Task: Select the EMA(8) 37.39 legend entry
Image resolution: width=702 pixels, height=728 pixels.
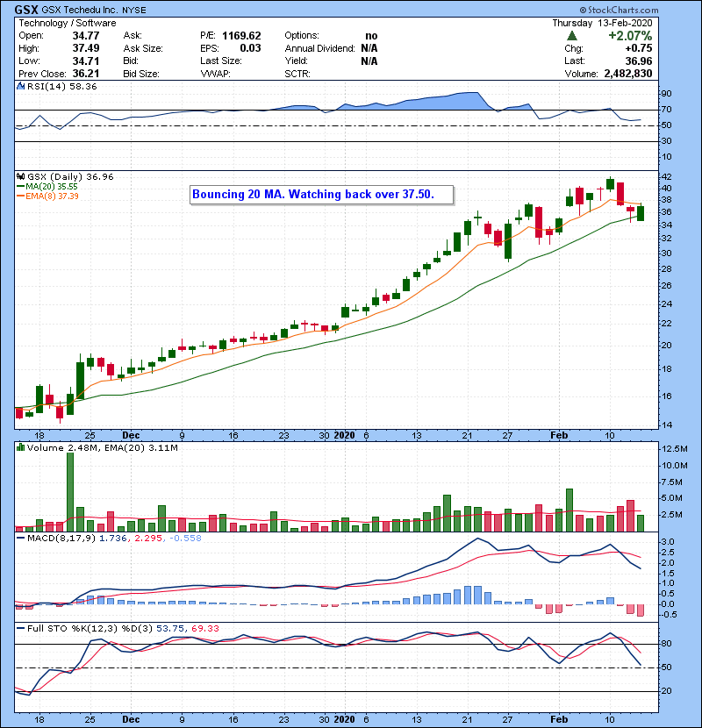Action: (47, 196)
